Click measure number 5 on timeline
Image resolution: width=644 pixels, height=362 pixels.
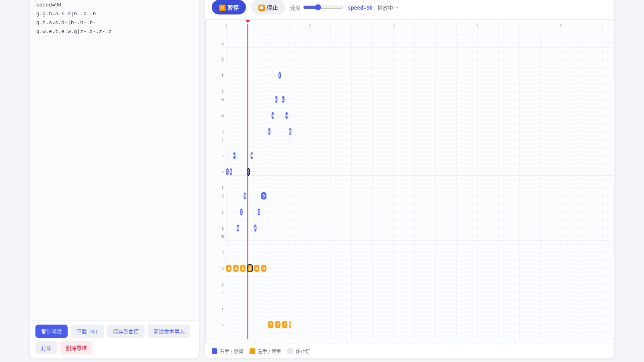point(561,25)
